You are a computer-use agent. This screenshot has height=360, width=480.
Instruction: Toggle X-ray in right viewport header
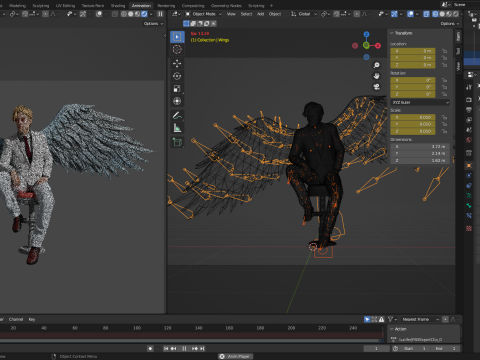426,14
